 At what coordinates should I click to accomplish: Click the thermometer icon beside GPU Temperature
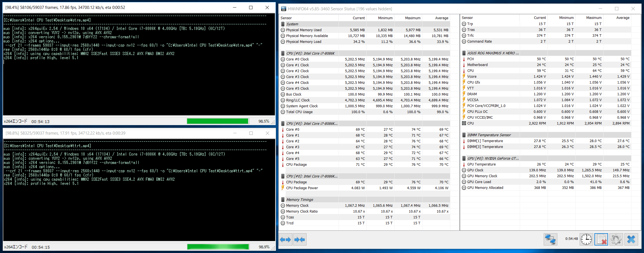coord(464,164)
